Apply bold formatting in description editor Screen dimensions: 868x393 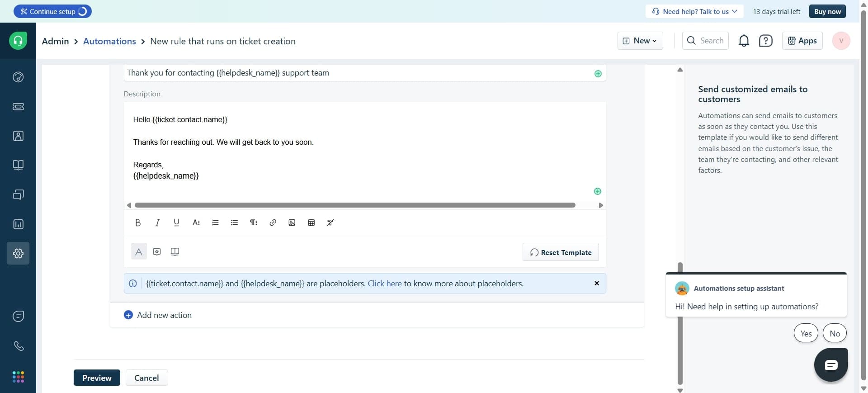coord(138,223)
